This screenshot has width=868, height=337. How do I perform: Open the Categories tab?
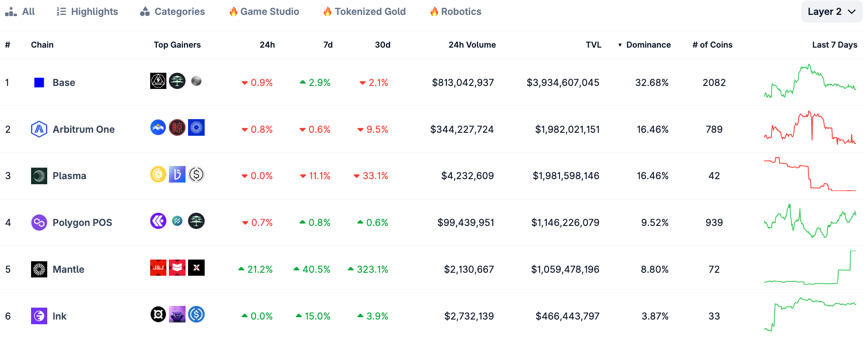click(x=172, y=11)
